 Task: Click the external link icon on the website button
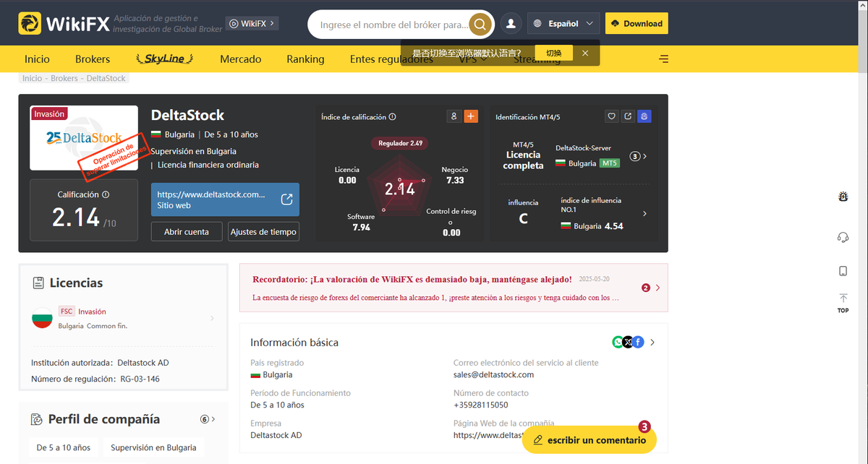tap(286, 199)
